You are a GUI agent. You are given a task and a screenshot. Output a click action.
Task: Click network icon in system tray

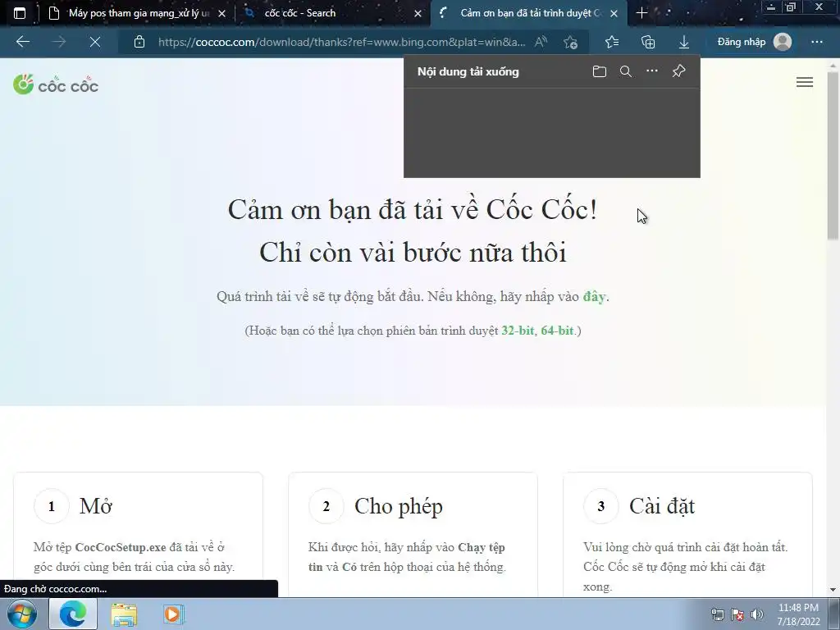pyautogui.click(x=717, y=614)
